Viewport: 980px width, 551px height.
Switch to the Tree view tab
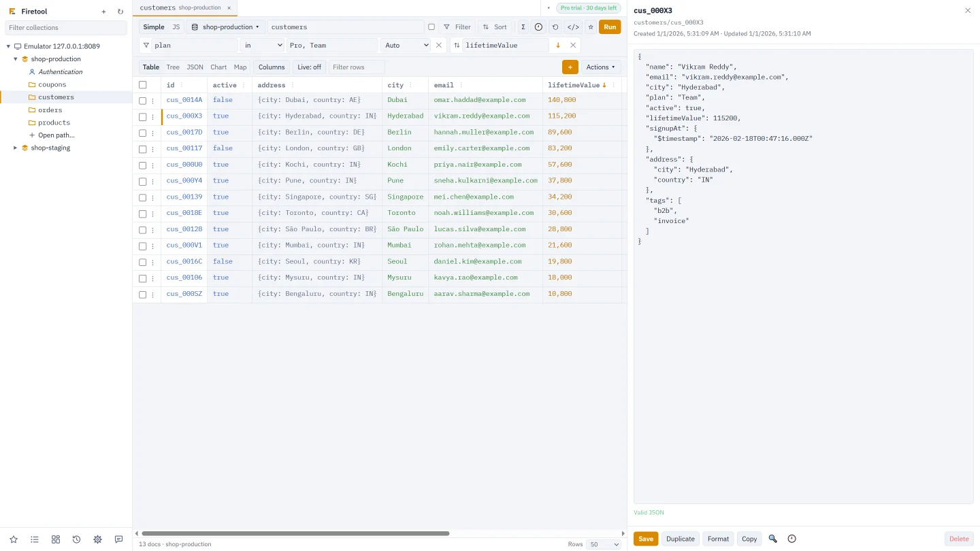pyautogui.click(x=173, y=67)
